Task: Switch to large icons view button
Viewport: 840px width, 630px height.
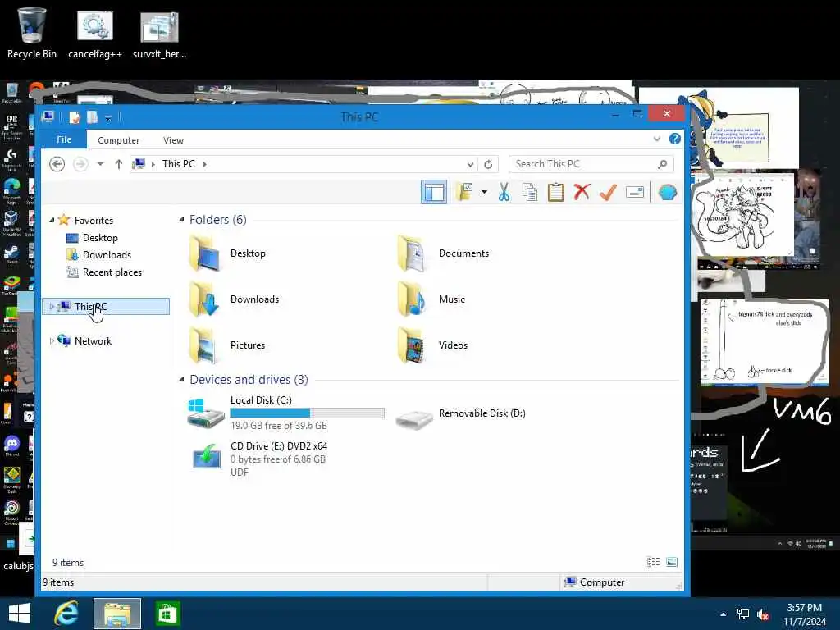Action: (671, 562)
